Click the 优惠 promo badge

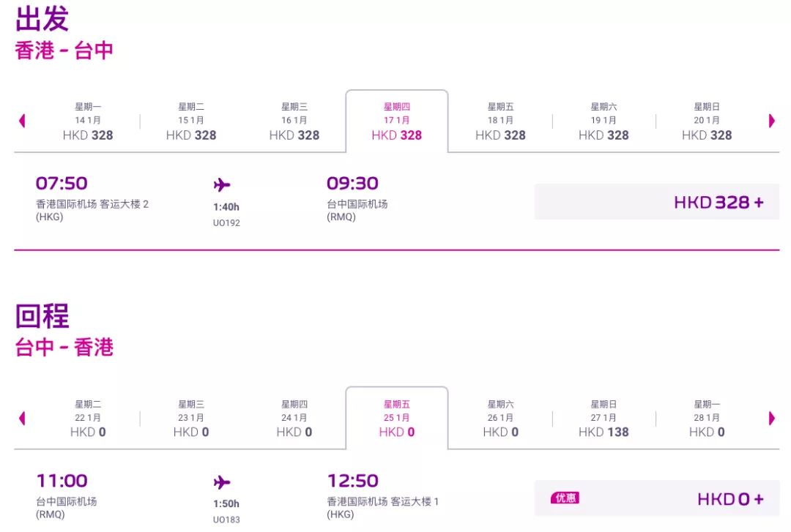[x=565, y=498]
